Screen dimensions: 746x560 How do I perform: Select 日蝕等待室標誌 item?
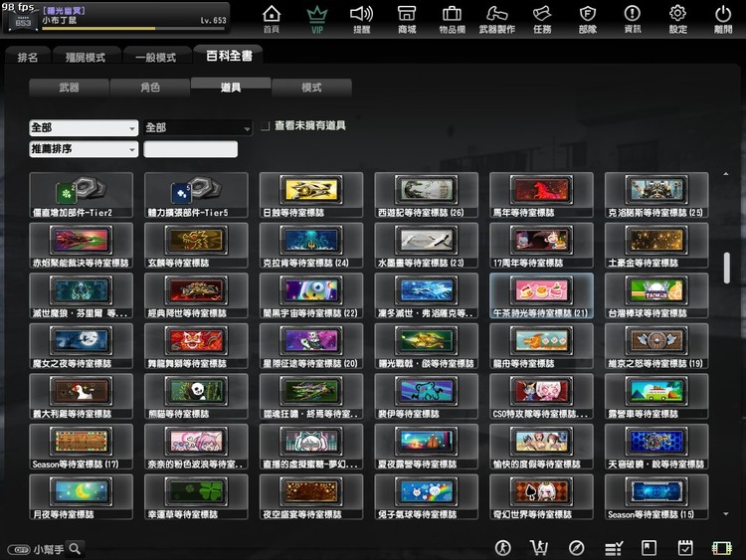[x=311, y=196]
